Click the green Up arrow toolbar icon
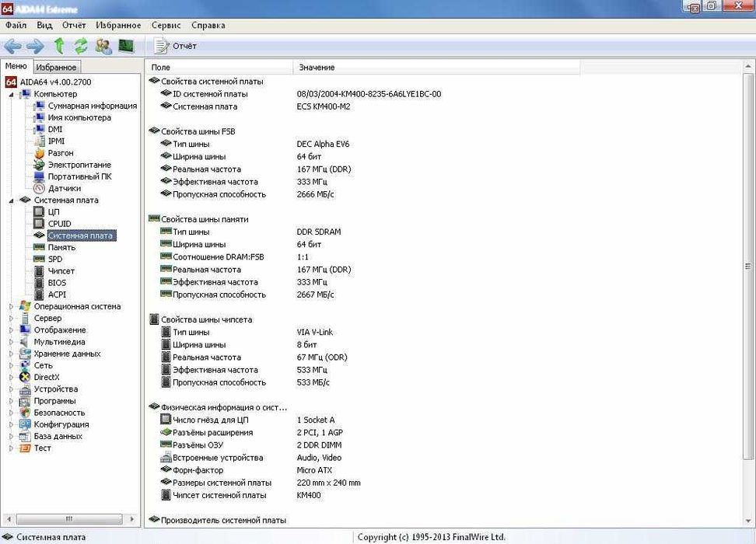 [59, 46]
